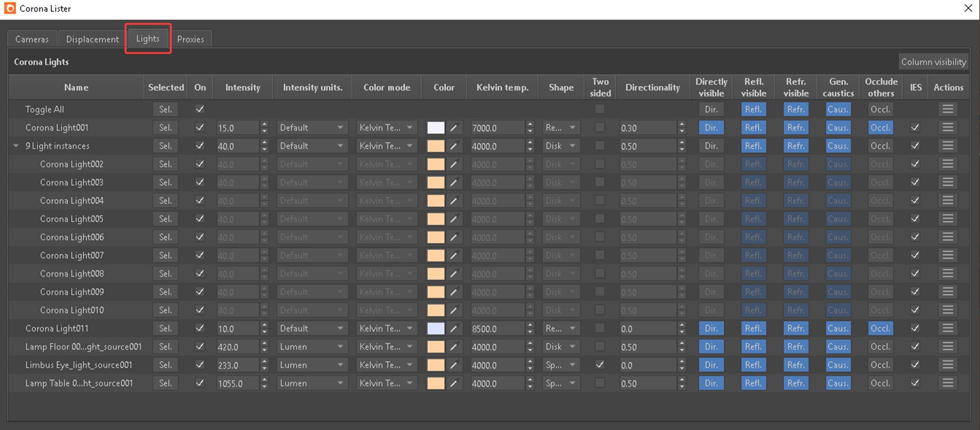Viewport: 980px width, 430px height.
Task: Open Color mode dropdown for Corona Light001
Action: point(386,127)
